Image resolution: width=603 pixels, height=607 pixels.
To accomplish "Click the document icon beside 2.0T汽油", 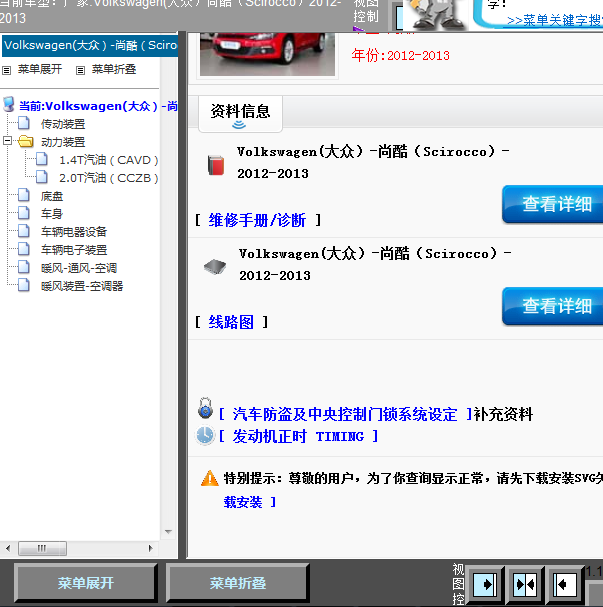I will [41, 177].
